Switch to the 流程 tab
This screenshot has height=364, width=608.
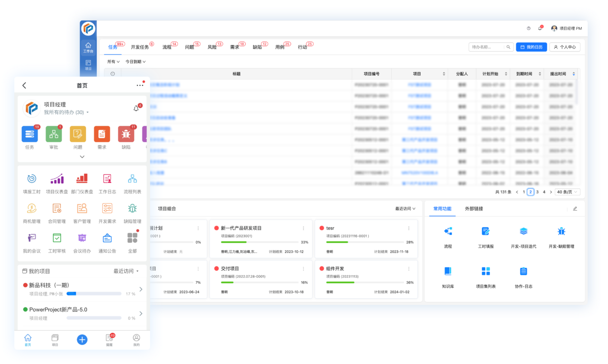click(x=167, y=47)
